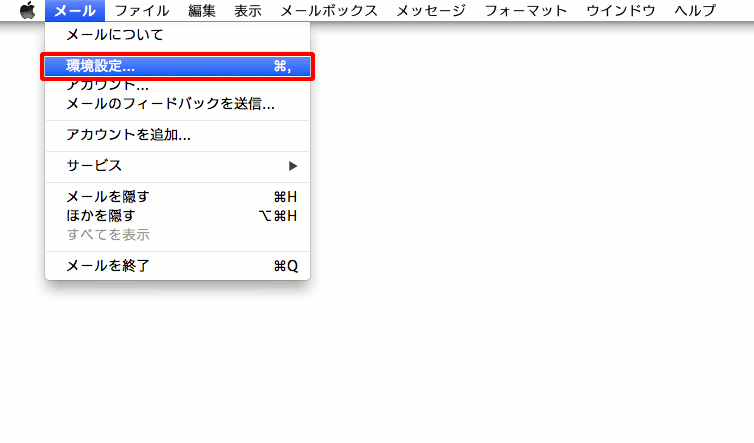Select the アカウント... menu entry
754x443 pixels.
(x=107, y=87)
